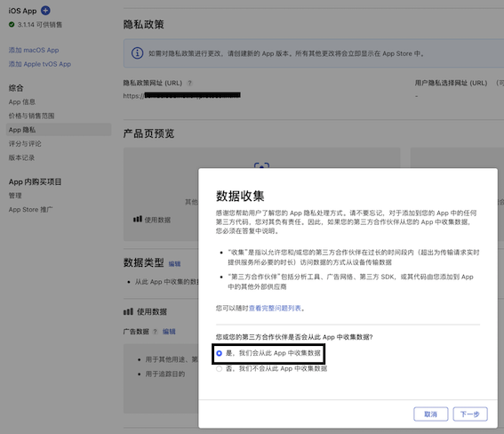
Task: Open App 信息 in sidebar
Action: 22,102
